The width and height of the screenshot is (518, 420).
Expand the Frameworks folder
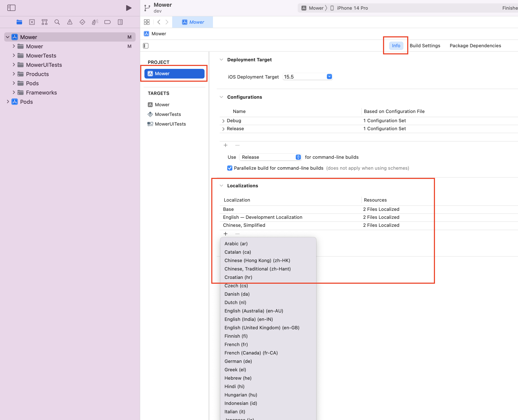pos(14,92)
